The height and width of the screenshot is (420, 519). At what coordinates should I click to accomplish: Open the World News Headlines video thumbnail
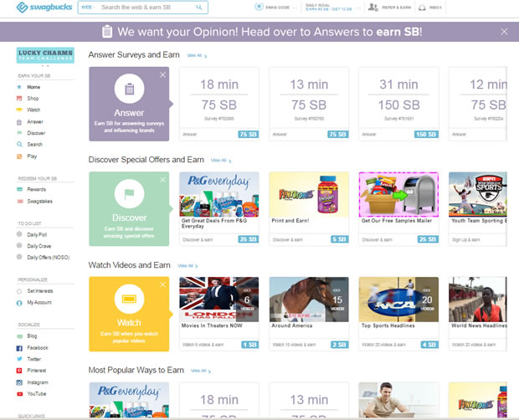[478, 300]
